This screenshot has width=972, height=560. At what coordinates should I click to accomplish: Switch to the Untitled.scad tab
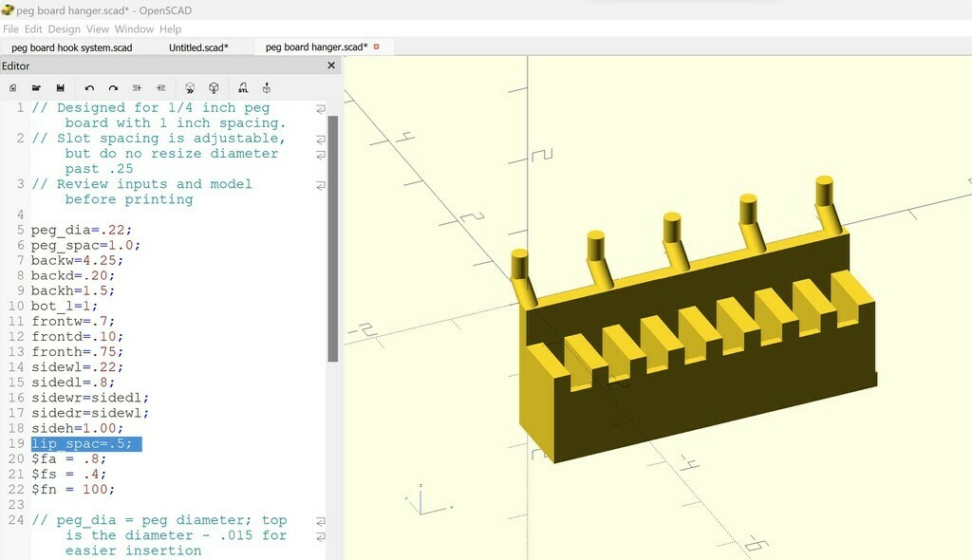(x=198, y=47)
